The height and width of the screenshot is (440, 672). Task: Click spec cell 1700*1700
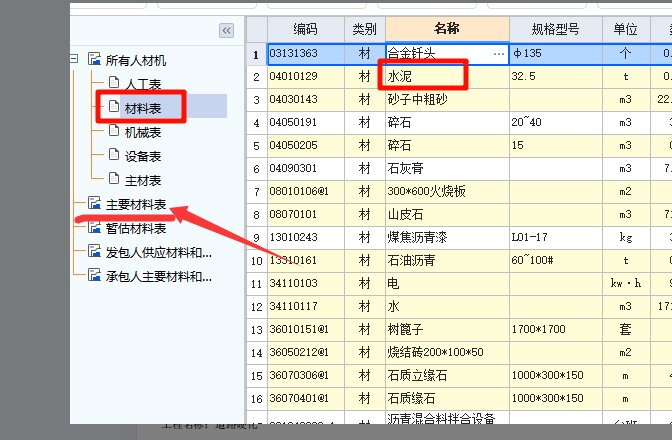click(x=556, y=329)
